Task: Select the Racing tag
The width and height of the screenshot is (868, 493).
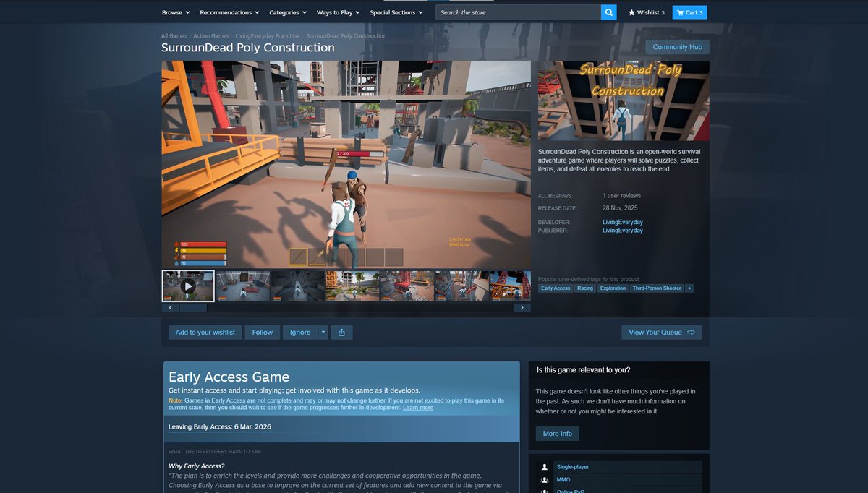Action: [x=585, y=288]
